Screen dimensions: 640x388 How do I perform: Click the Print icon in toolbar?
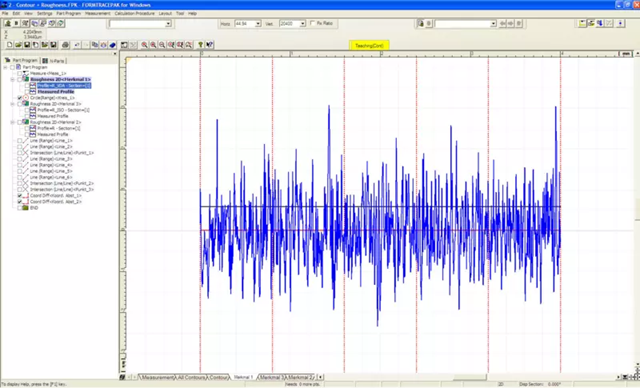pos(65,45)
